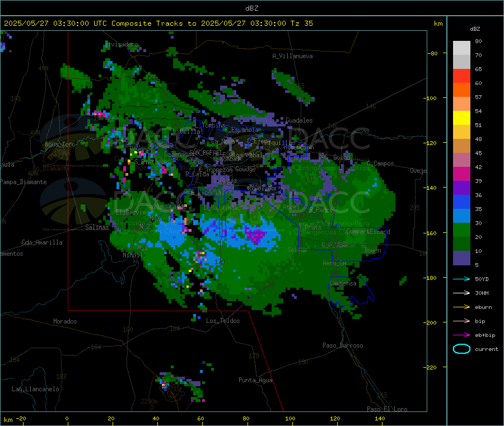Click the magenta eb+bip arrow icon
This screenshot has height=426, width=504.
[x=461, y=335]
